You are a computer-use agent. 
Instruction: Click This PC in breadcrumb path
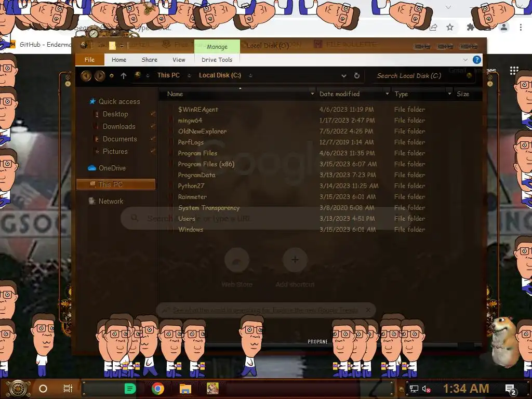click(168, 75)
